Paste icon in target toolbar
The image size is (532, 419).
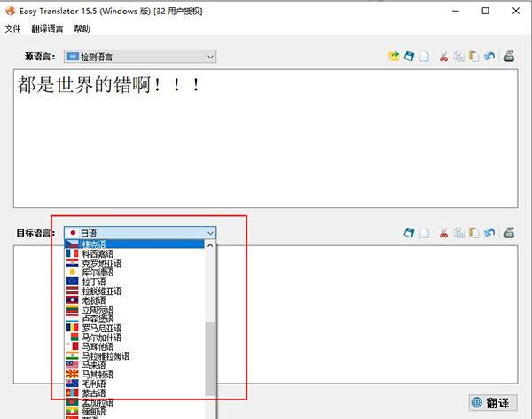474,233
